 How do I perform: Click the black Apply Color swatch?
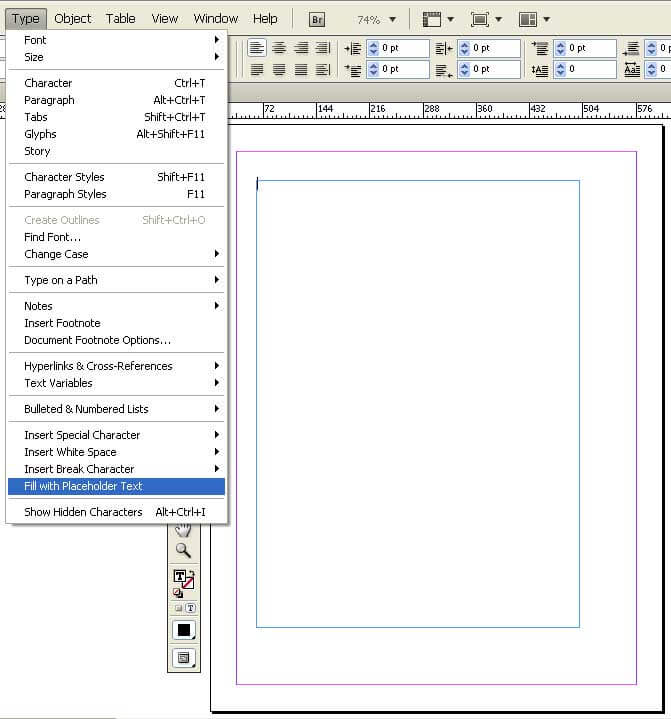[184, 630]
